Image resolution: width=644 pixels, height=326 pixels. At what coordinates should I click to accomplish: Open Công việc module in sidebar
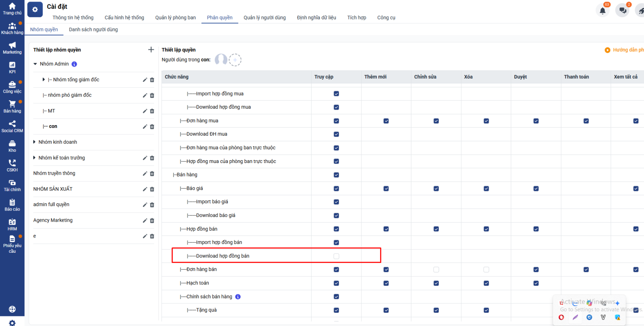pos(12,87)
